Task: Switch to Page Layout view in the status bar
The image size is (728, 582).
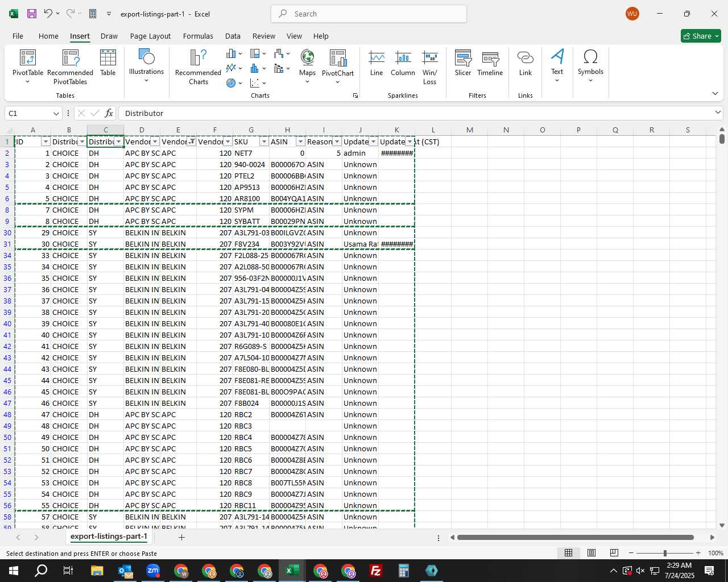Action: click(x=591, y=553)
